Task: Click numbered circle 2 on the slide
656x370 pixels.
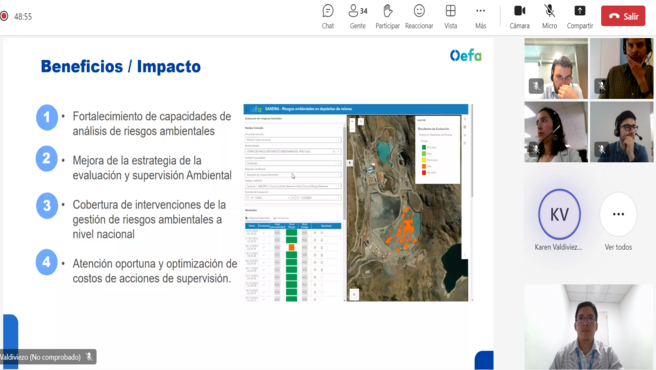Action: click(47, 159)
